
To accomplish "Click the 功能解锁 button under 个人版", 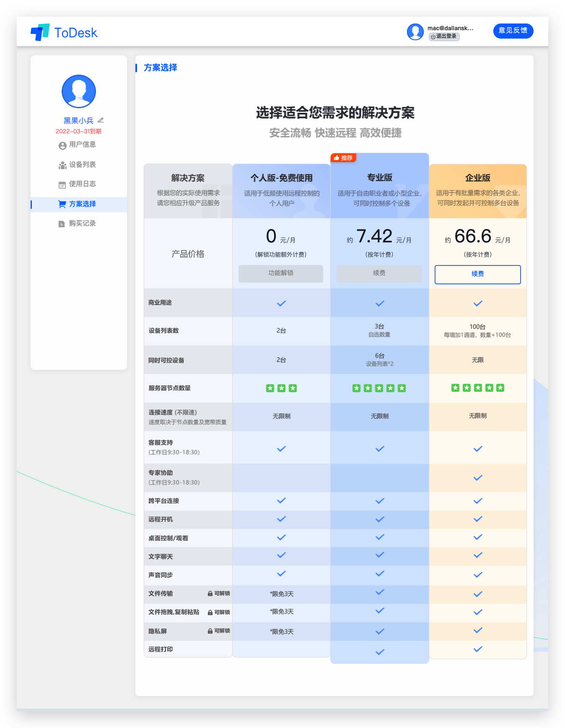I will click(281, 273).
